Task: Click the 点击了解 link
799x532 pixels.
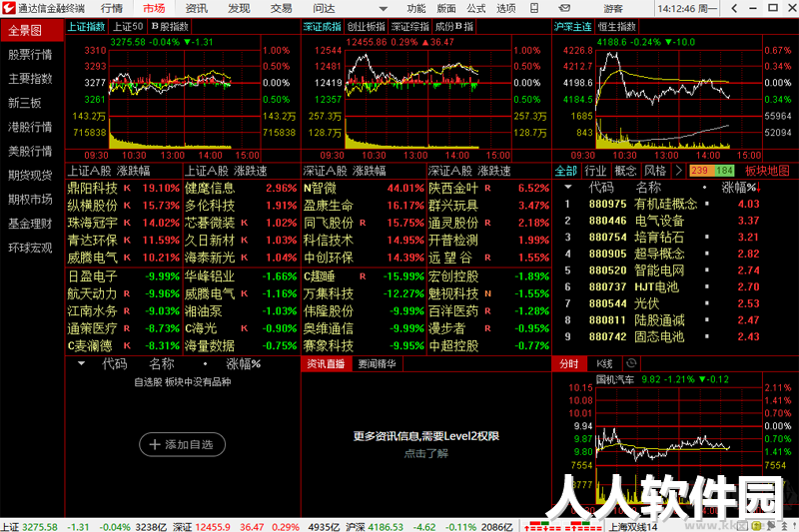Action: click(x=426, y=453)
